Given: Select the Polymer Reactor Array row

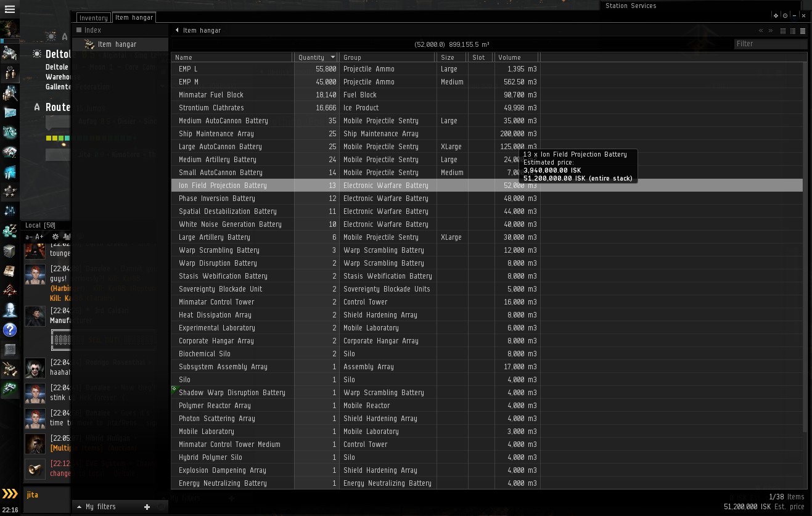Looking at the screenshot, I should click(x=487, y=406).
